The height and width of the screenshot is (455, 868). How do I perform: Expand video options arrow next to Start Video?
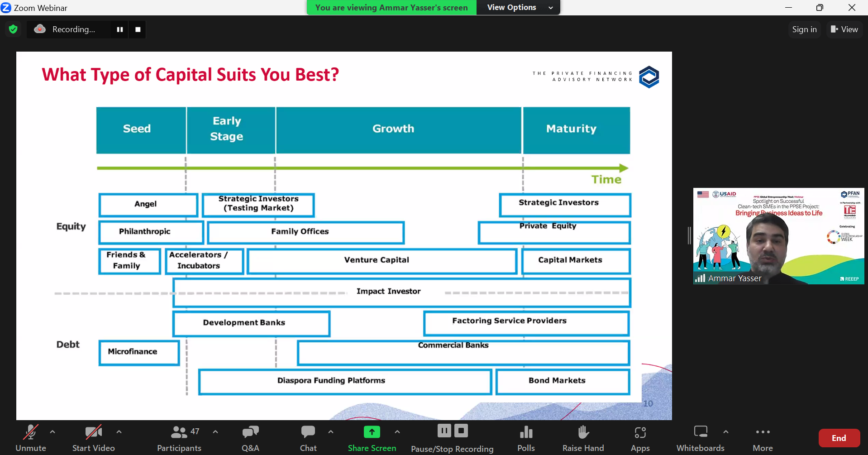point(119,432)
